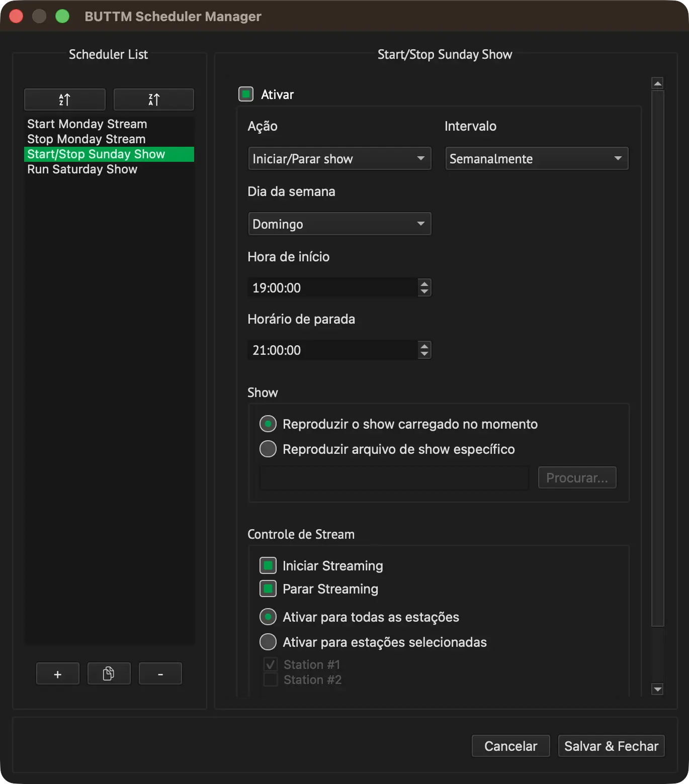
Task: Select Stop Monday Stream in list
Action: [109, 139]
